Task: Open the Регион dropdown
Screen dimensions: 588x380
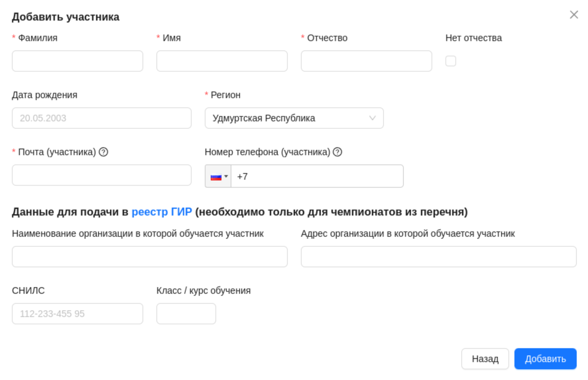Action: point(294,118)
